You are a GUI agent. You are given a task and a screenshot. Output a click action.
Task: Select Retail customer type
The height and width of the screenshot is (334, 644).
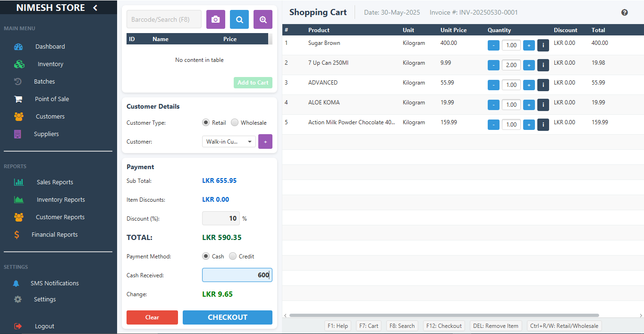click(206, 123)
